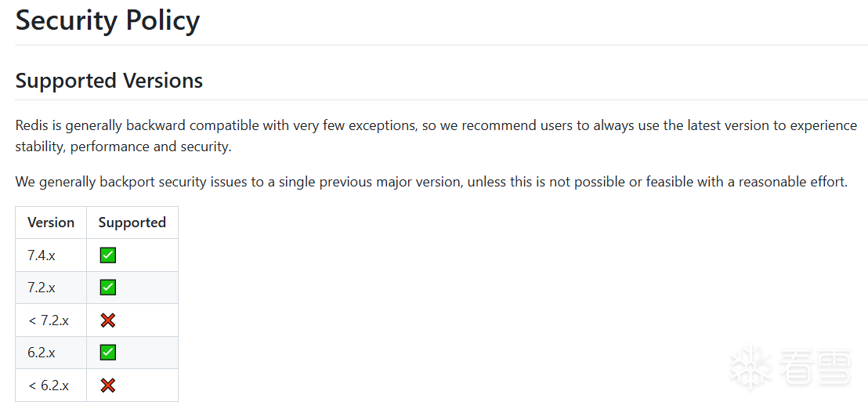868x409 pixels.
Task: Select the 6.2.x version cell
Action: coord(42,353)
